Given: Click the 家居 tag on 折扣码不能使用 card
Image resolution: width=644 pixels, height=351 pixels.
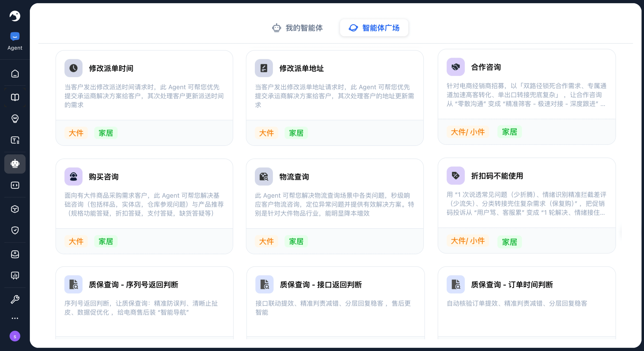Looking at the screenshot, I should (x=509, y=242).
